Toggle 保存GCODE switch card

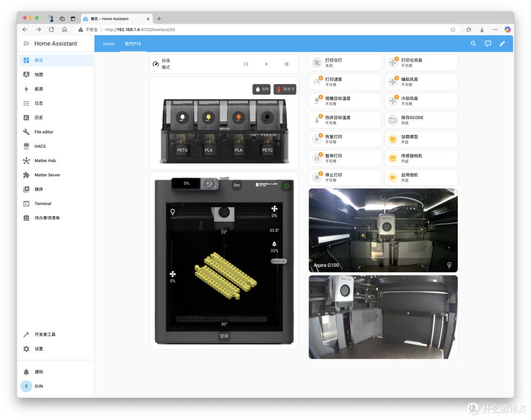tap(421, 120)
